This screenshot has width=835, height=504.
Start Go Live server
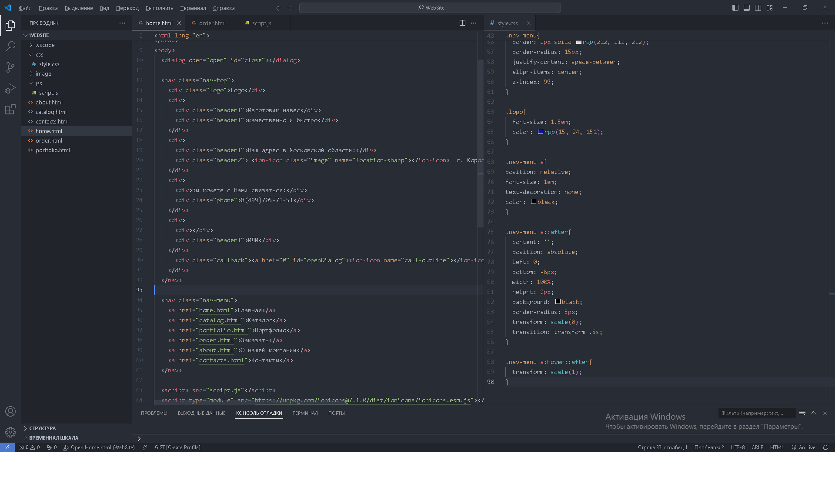pos(803,447)
